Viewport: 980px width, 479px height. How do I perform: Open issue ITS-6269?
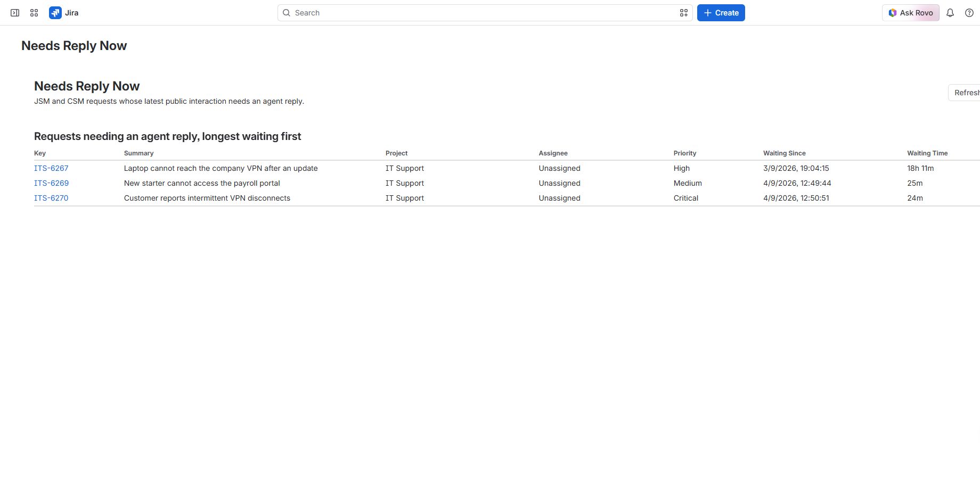pyautogui.click(x=51, y=183)
